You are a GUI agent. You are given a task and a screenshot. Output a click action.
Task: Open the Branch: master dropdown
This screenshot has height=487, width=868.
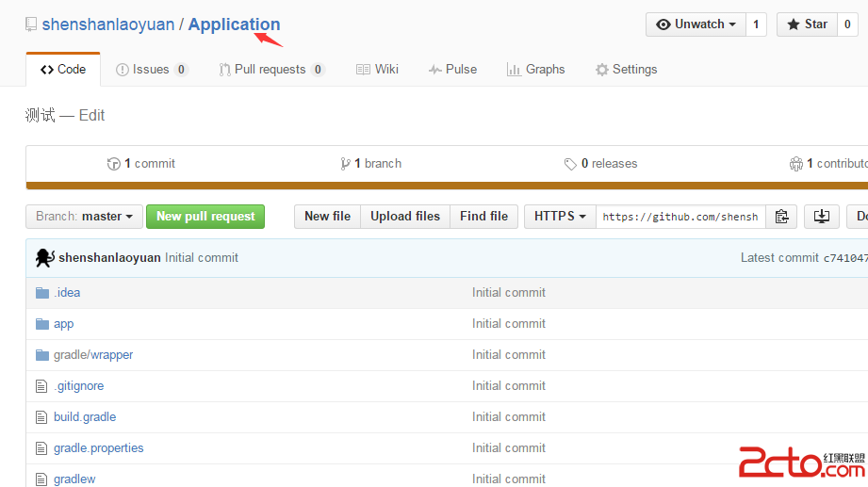coord(84,217)
